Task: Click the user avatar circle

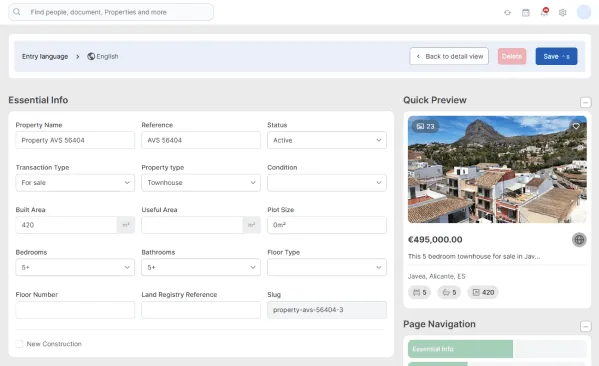Action: coord(584,12)
